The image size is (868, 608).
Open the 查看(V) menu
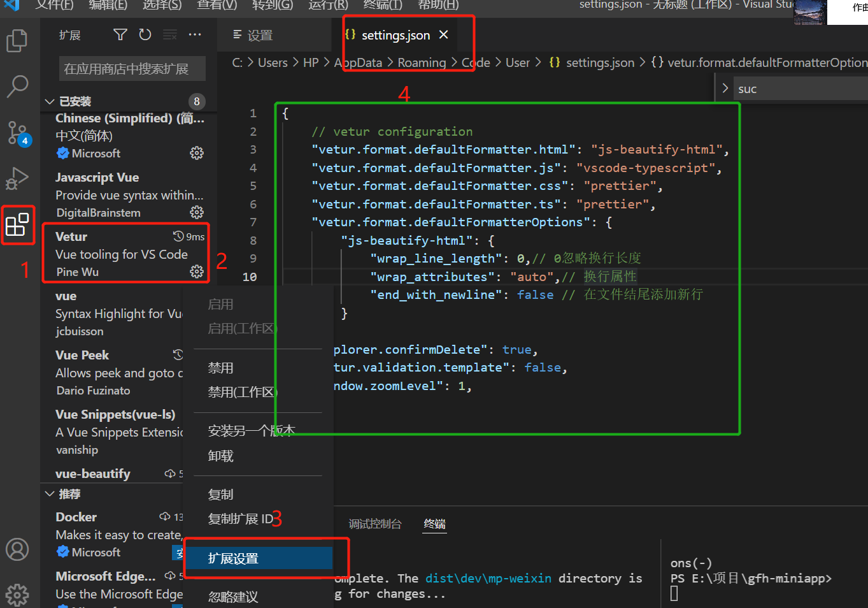217,5
